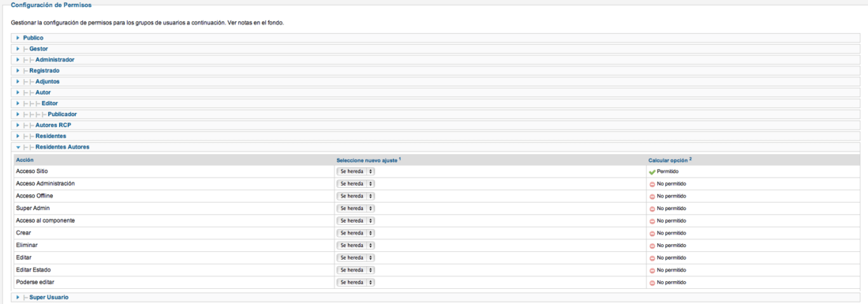Image resolution: width=868 pixels, height=304 pixels.
Task: Click the Residentes Autores group title
Action: coord(62,148)
